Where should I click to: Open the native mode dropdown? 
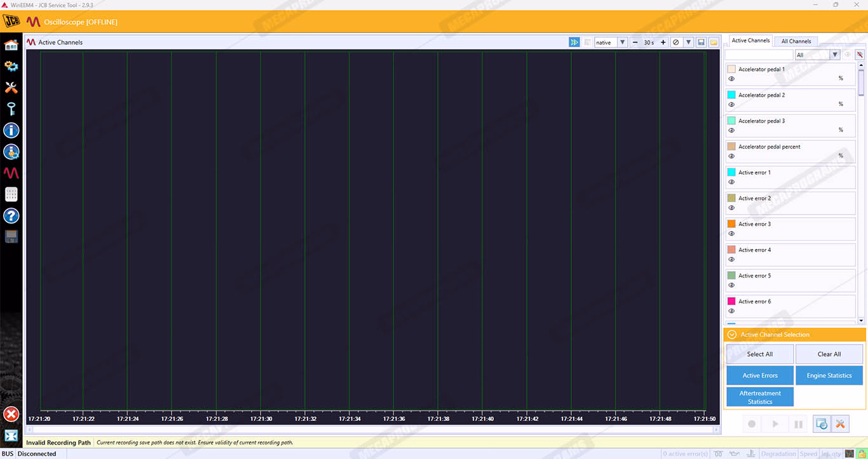[x=622, y=43]
